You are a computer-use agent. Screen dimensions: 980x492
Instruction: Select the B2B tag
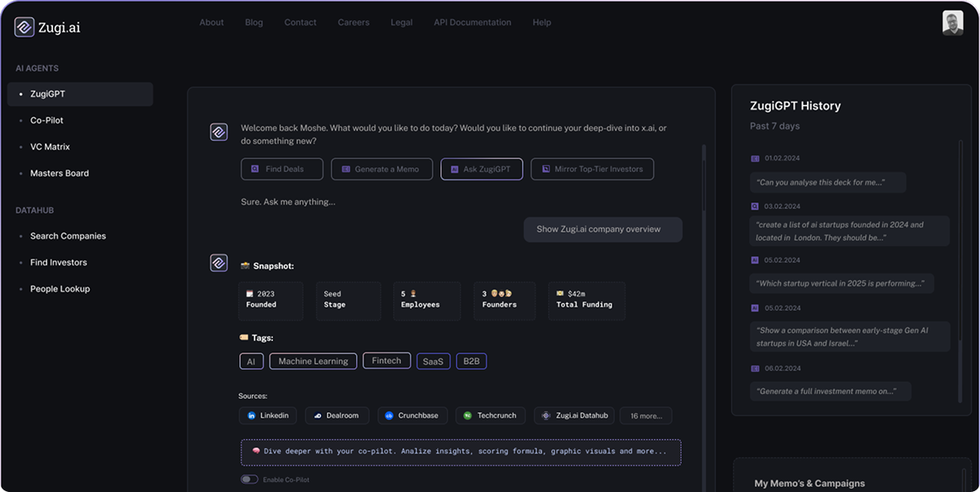471,361
